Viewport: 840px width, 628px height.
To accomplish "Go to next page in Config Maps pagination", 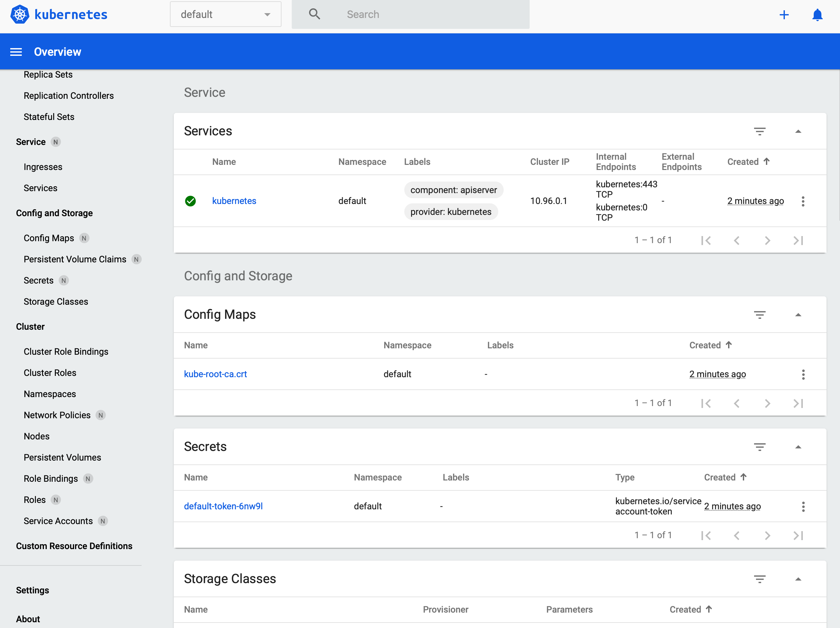I will click(768, 403).
